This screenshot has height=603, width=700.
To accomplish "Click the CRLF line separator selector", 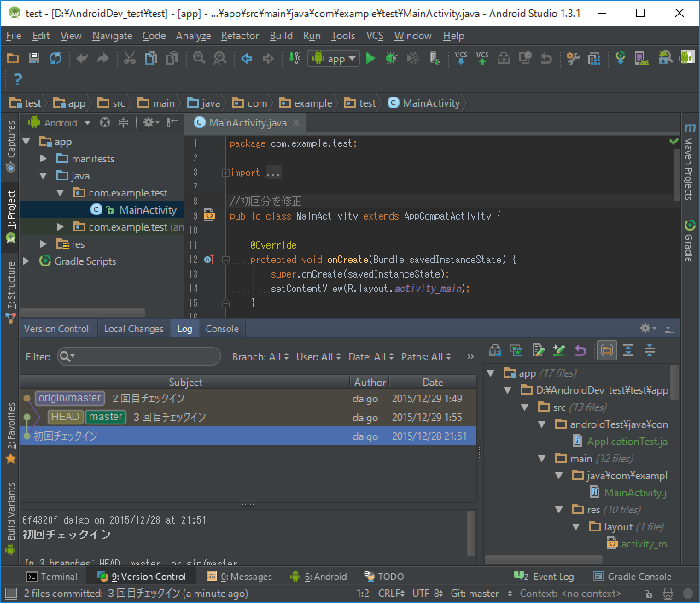I will (x=392, y=594).
